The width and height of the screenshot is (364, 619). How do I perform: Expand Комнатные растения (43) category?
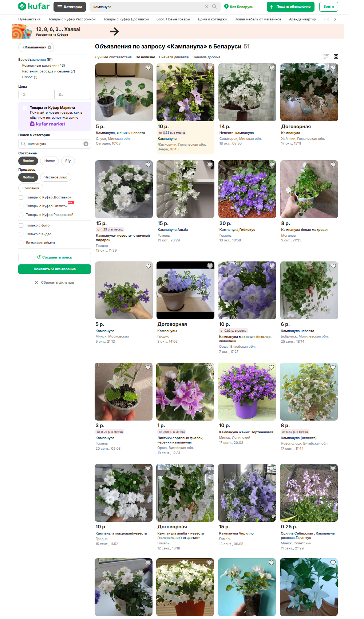pyautogui.click(x=43, y=66)
